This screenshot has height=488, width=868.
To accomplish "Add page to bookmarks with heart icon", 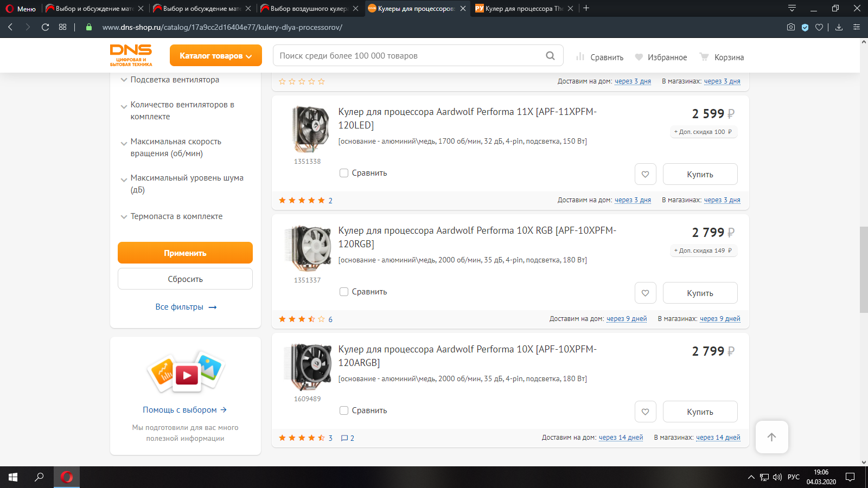I will coord(819,27).
